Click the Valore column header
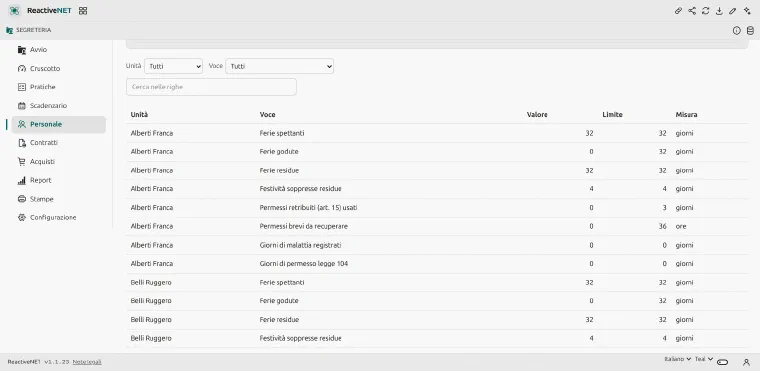Screen dimensions: 760x371 coord(537,115)
